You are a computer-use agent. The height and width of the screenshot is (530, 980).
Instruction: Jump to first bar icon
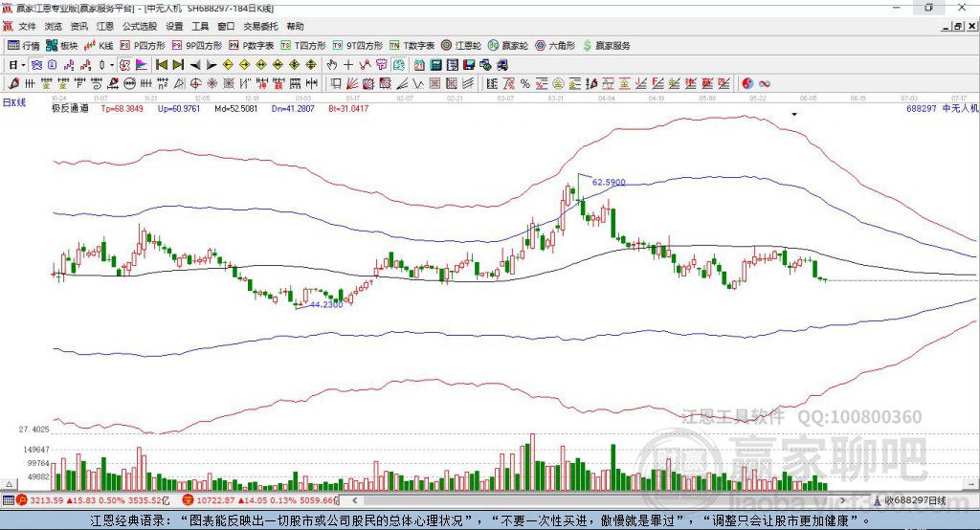click(x=161, y=65)
